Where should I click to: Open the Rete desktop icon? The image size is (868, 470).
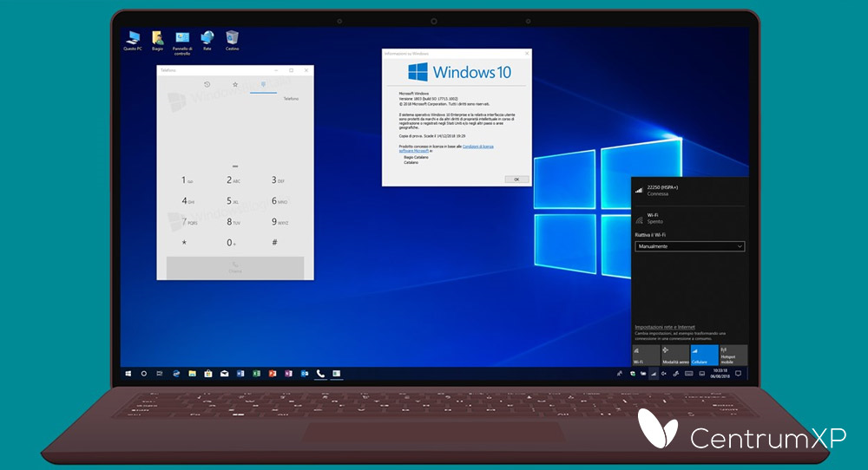(x=207, y=41)
